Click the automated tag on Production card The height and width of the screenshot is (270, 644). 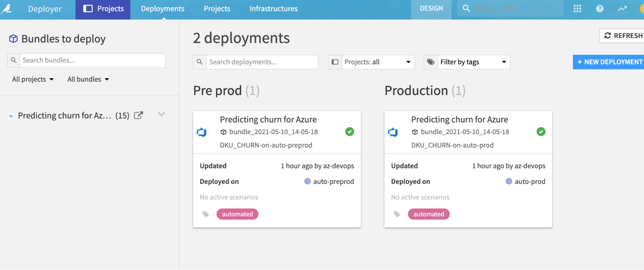pyautogui.click(x=429, y=214)
